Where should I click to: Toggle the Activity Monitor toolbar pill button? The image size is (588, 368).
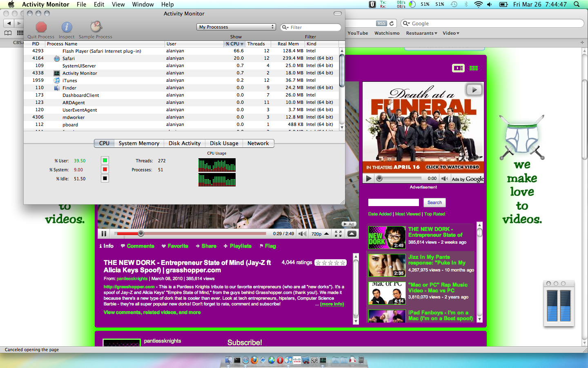[338, 13]
